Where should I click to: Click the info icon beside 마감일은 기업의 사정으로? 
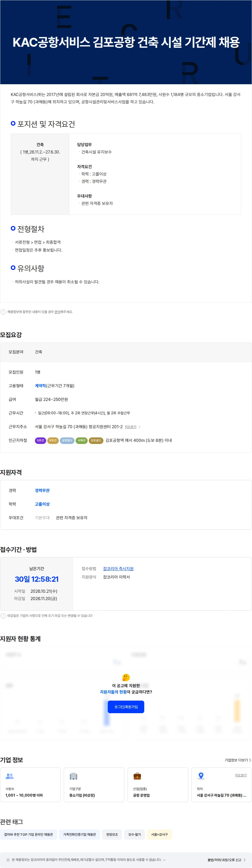point(3,616)
